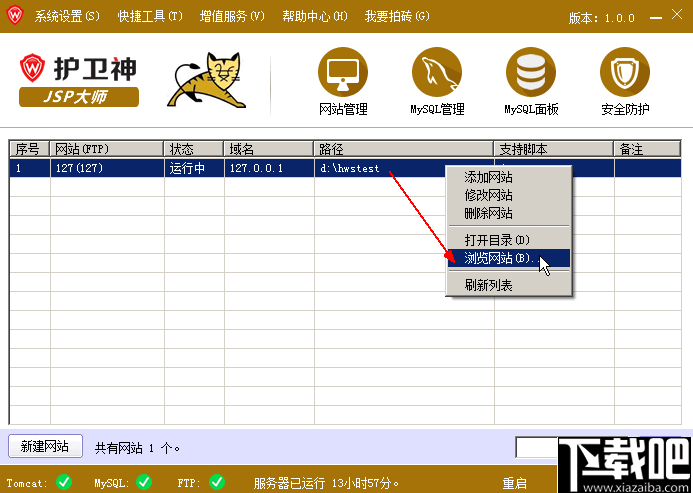Minimize the 护卫神 window
693x493 pixels.
pos(656,17)
